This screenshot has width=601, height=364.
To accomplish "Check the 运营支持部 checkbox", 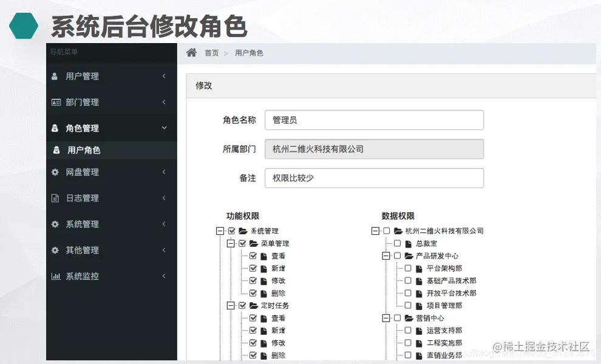I will click(x=408, y=330).
